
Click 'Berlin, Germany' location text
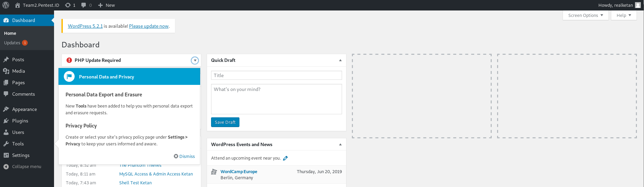tap(237, 178)
